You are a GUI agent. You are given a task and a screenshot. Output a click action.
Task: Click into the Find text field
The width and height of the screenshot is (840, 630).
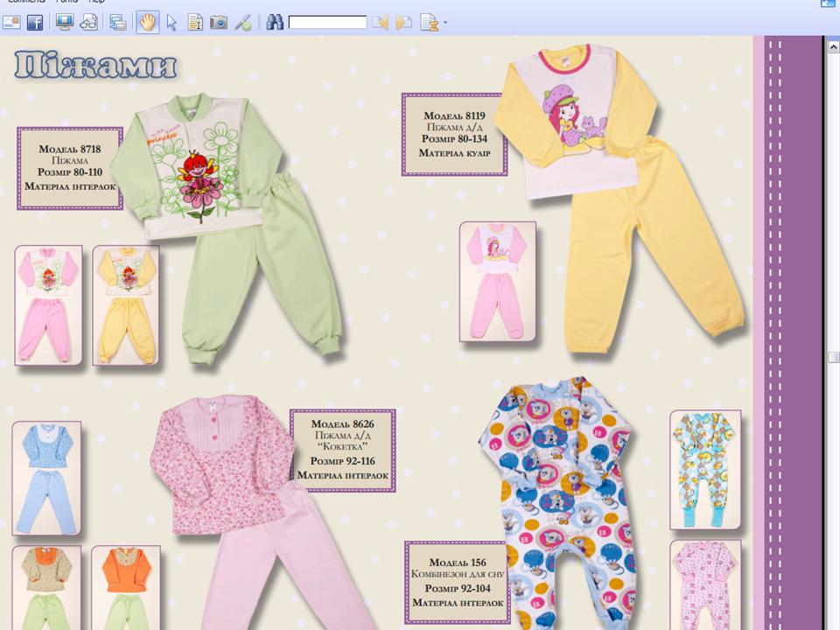click(327, 23)
